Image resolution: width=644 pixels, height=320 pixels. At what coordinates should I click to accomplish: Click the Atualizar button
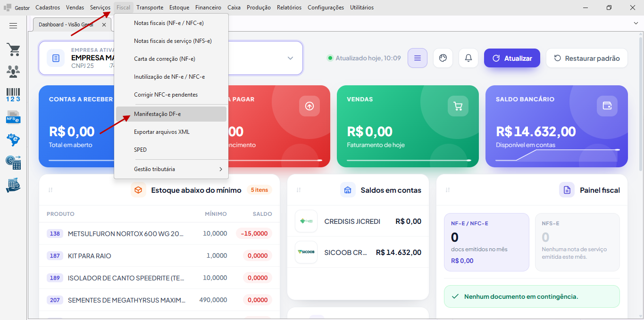pos(512,58)
